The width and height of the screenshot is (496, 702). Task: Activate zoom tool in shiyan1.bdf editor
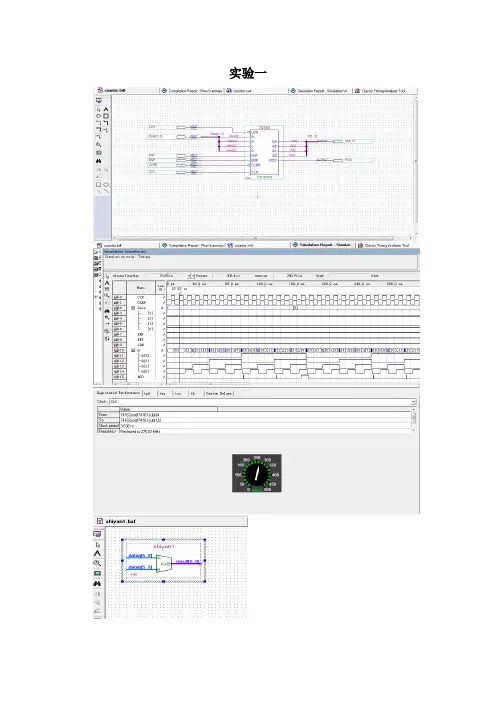(97, 563)
